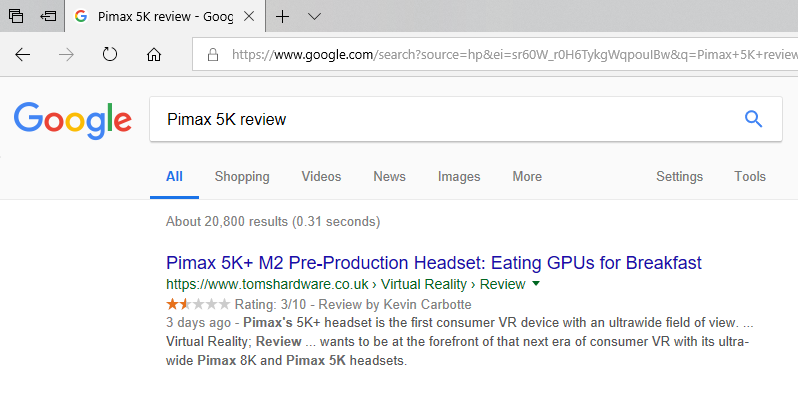Show tab previews chevron
The height and width of the screenshot is (402, 798).
point(315,16)
